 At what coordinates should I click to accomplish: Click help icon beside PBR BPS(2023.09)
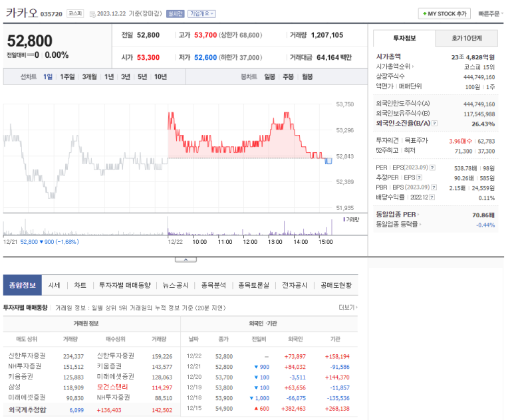point(434,187)
